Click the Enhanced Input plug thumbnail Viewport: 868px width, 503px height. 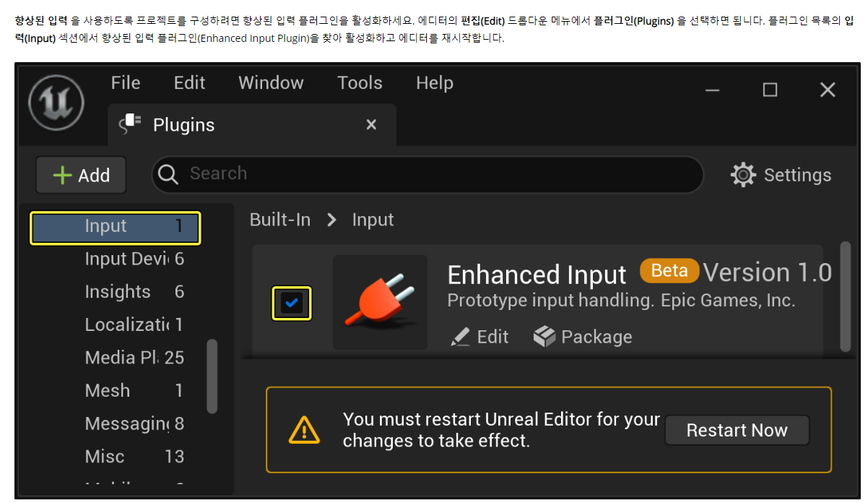(380, 303)
